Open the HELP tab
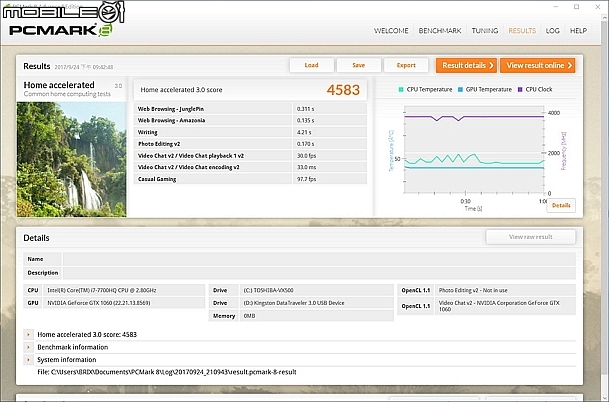This screenshot has height=402, width=609. point(578,31)
